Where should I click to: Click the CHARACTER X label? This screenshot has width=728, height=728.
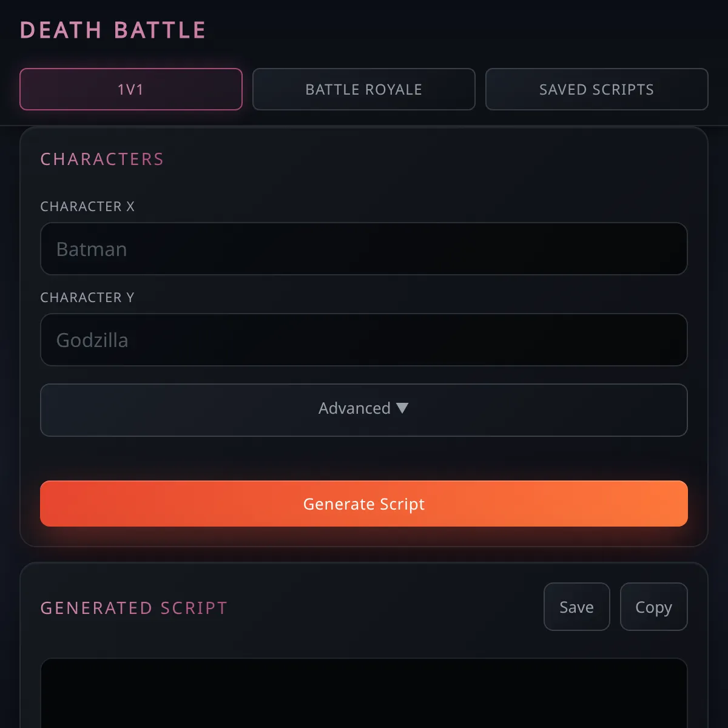pyautogui.click(x=87, y=207)
